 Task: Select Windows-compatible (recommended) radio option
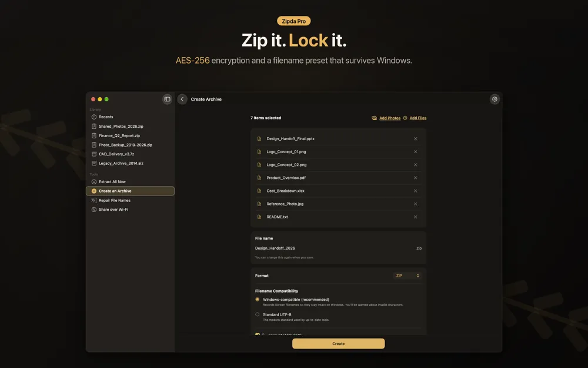[x=258, y=299]
